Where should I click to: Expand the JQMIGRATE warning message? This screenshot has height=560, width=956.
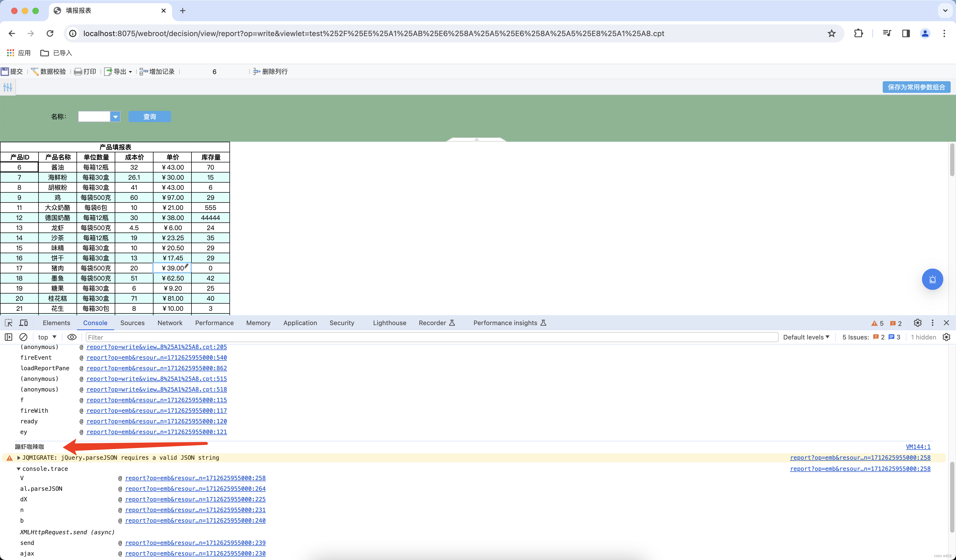[x=19, y=458]
